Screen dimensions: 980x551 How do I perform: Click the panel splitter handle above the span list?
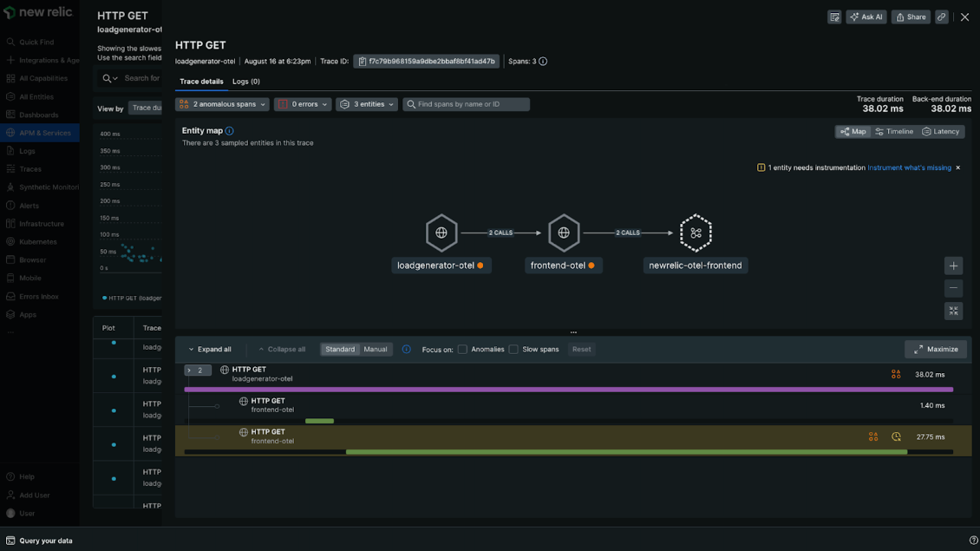(573, 332)
